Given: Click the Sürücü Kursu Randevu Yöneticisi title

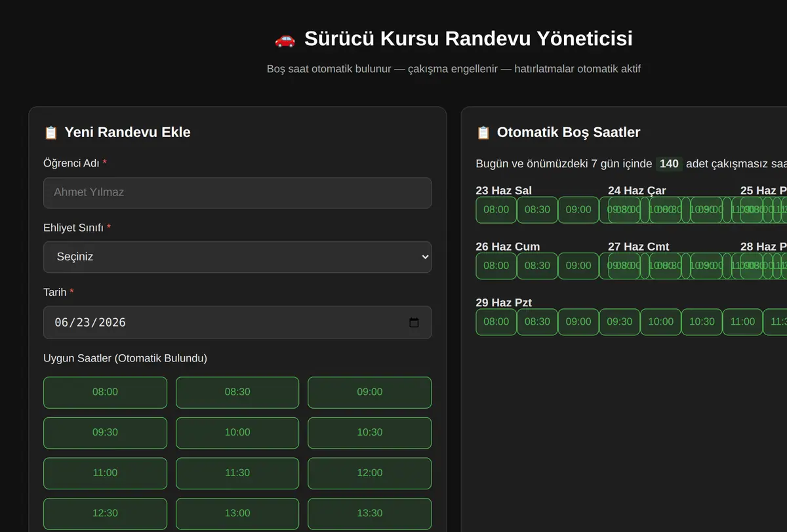Looking at the screenshot, I should 468,39.
